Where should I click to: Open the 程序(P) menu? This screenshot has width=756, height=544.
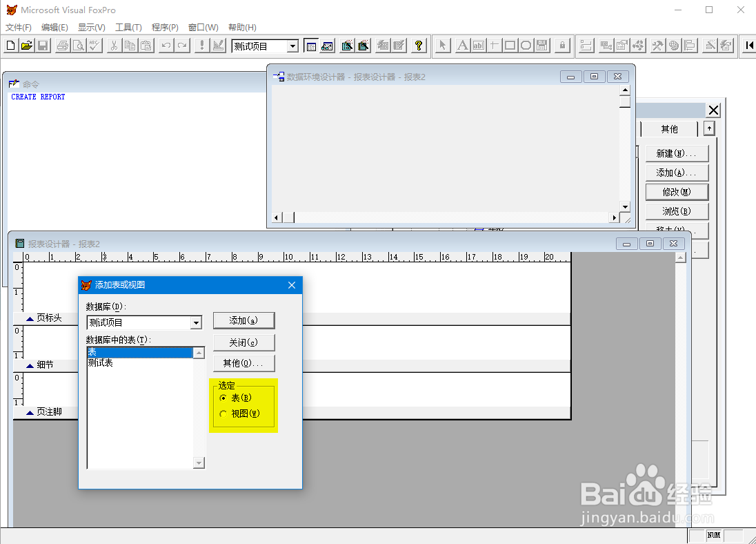pos(165,28)
